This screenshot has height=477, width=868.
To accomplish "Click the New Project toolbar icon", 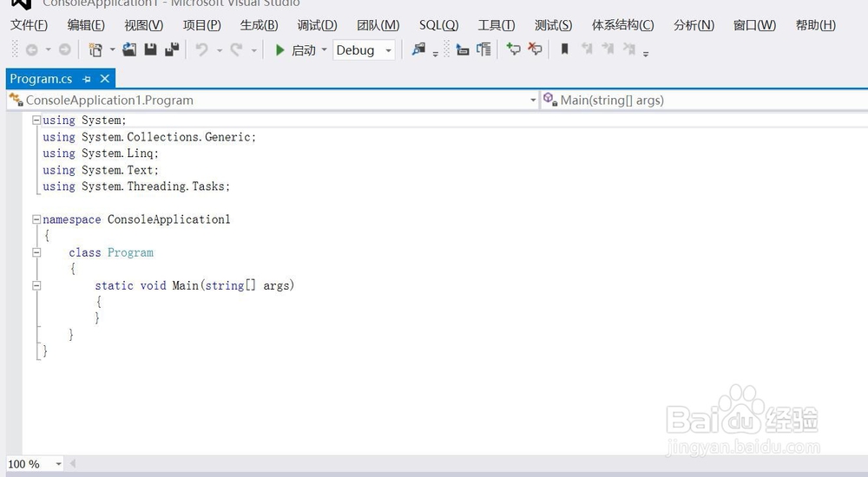I will 95,50.
